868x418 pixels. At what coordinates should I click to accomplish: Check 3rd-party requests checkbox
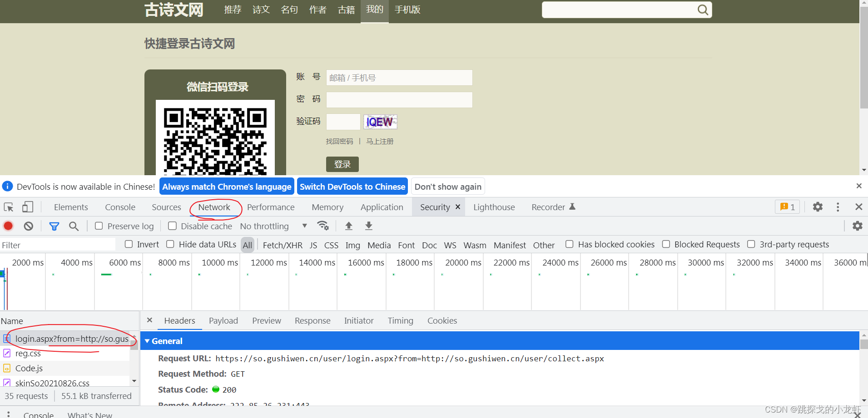[x=751, y=244]
